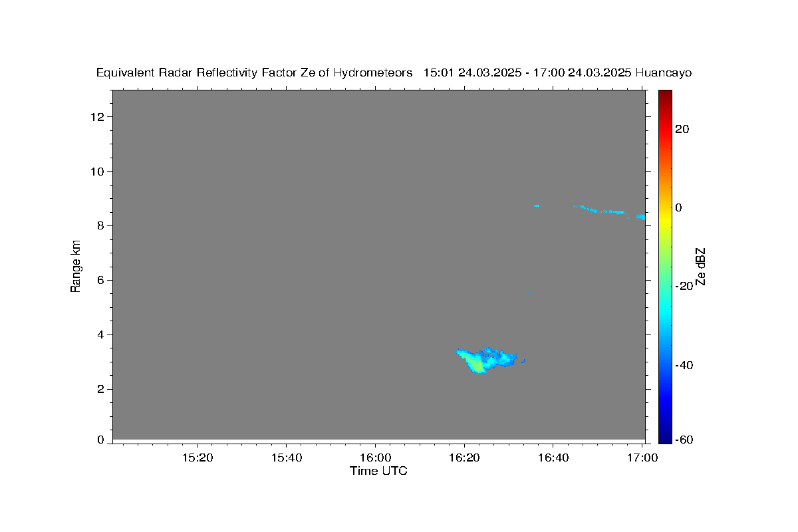This screenshot has height=532, width=798.
Task: Click the 4 km range tick label
Action: pos(102,334)
